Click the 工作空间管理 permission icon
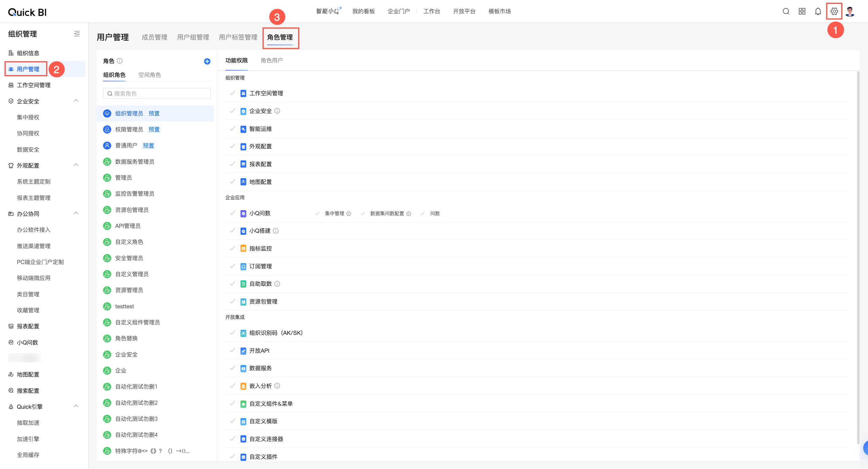 243,93
